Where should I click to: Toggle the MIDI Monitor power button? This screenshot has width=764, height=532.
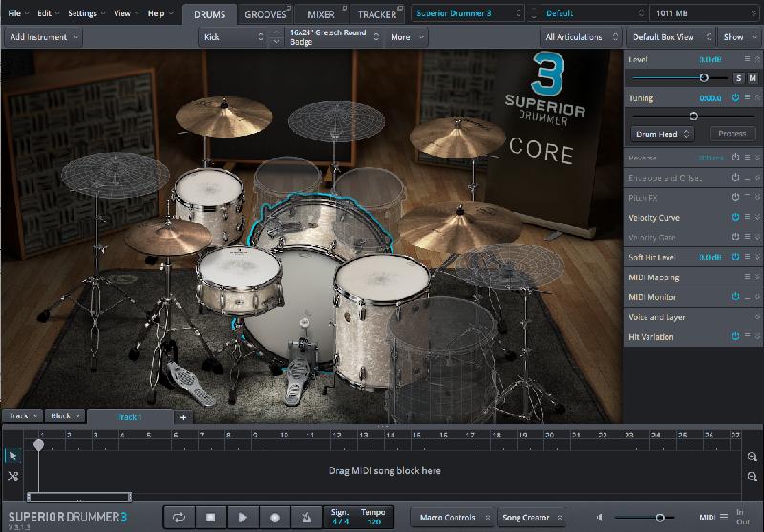735,296
